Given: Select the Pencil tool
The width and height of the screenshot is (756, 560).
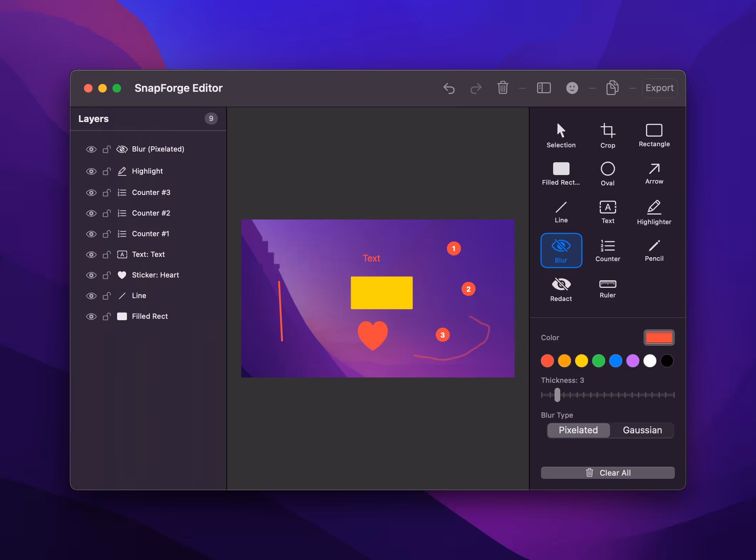Looking at the screenshot, I should pyautogui.click(x=654, y=250).
